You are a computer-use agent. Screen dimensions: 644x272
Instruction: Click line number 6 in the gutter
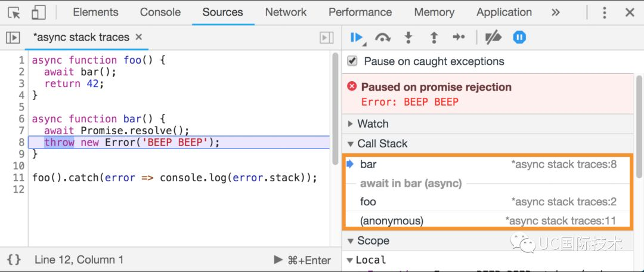coord(21,119)
